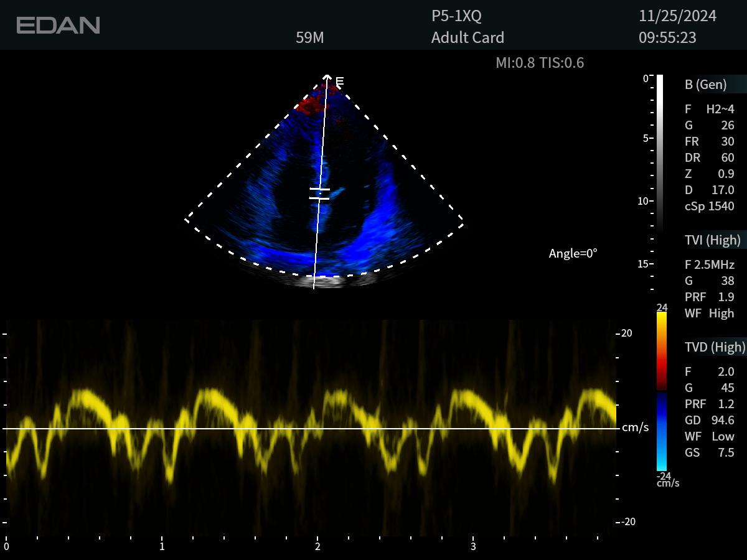This screenshot has height=560, width=747.
Task: Select the B-mode depth D 17.0 value
Action: pyautogui.click(x=709, y=190)
